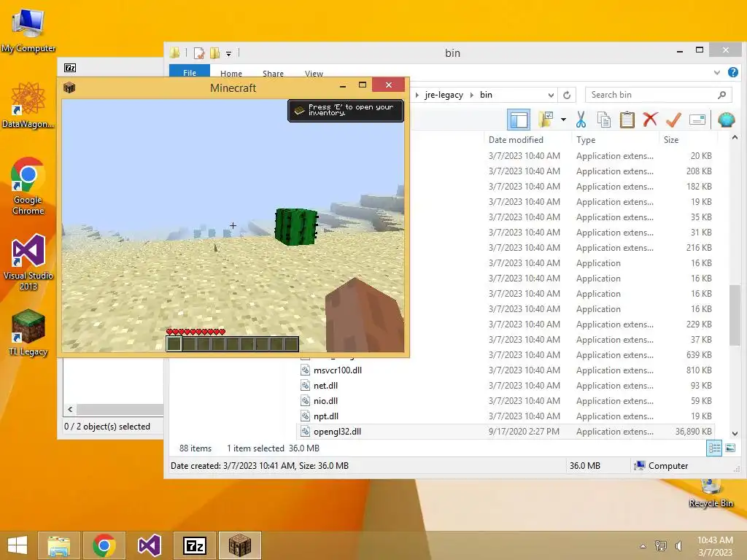This screenshot has height=560, width=747.
Task: Open the View ribbon tab
Action: [x=314, y=73]
